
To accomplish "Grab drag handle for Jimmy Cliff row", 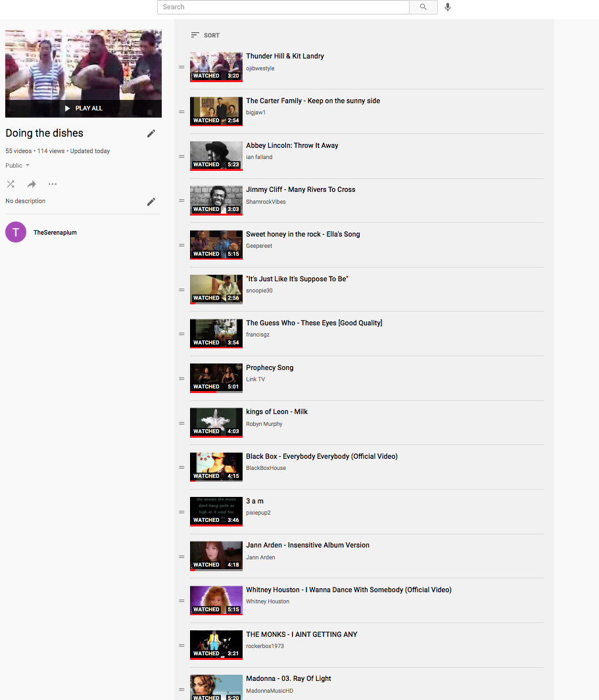I will point(181,200).
